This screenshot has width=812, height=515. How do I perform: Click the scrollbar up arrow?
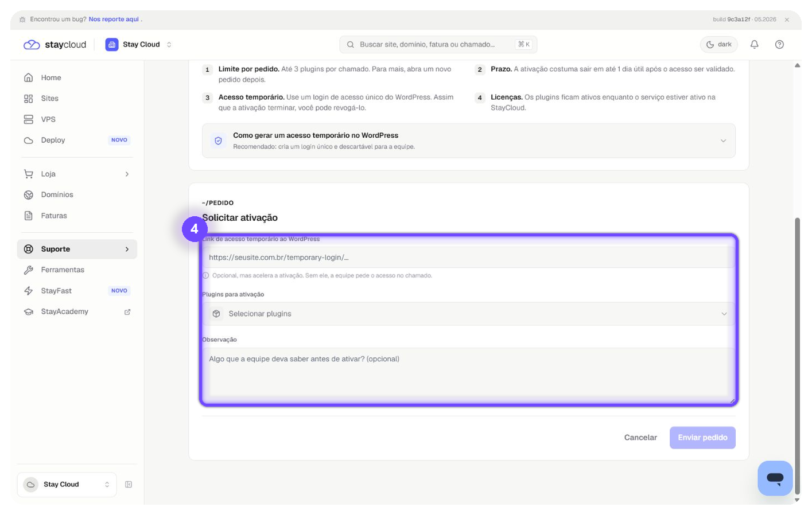coord(797,65)
